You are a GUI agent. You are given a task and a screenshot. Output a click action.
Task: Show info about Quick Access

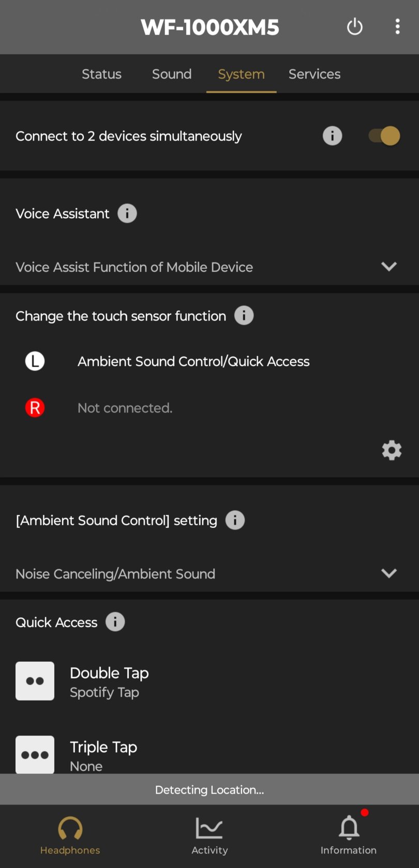pos(115,622)
